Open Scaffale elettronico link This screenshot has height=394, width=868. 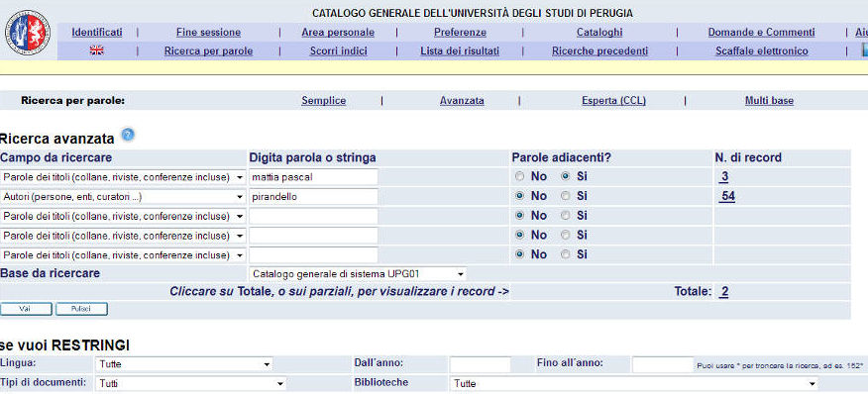tap(762, 50)
